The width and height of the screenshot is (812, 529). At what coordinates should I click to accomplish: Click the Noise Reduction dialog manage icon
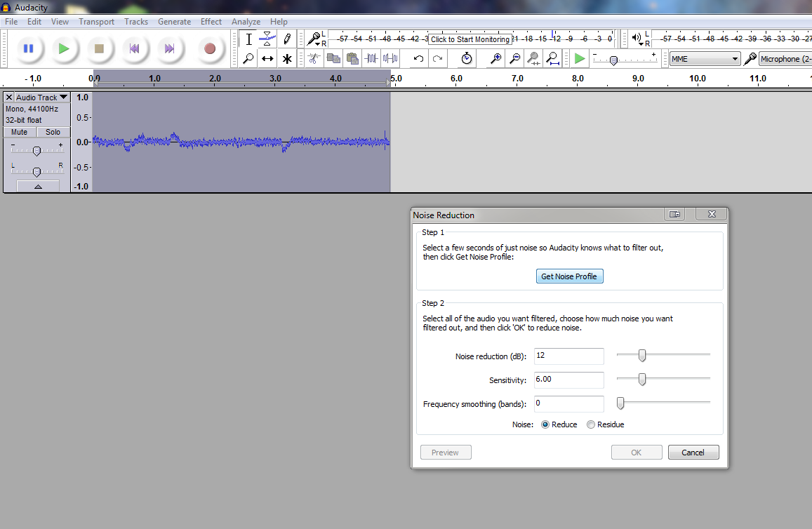pyautogui.click(x=674, y=214)
